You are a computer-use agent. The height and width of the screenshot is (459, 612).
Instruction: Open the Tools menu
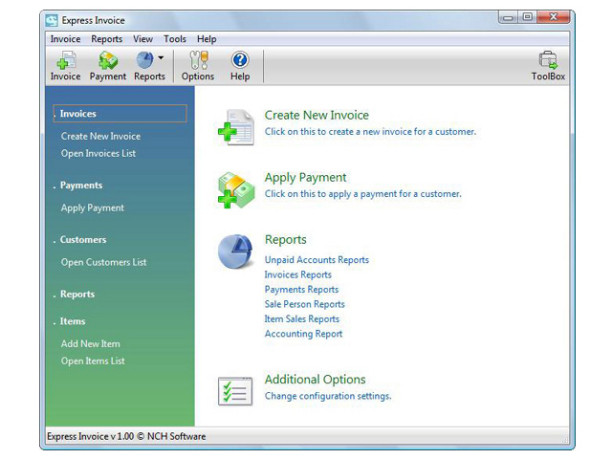pos(175,39)
